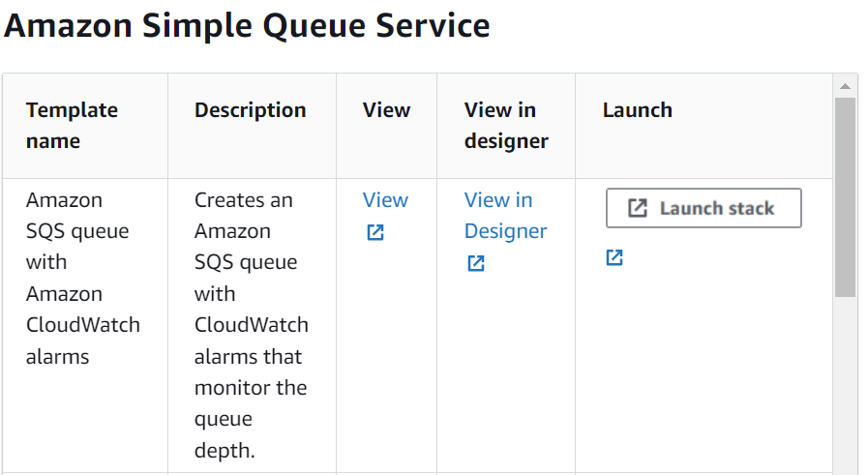Click the View in designer column header

pyautogui.click(x=505, y=126)
